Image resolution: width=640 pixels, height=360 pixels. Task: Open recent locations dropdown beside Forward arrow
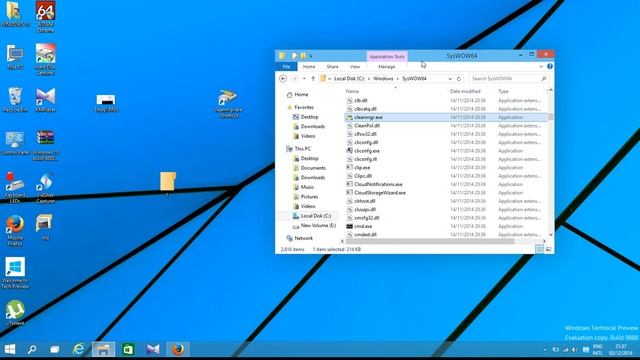[304, 79]
